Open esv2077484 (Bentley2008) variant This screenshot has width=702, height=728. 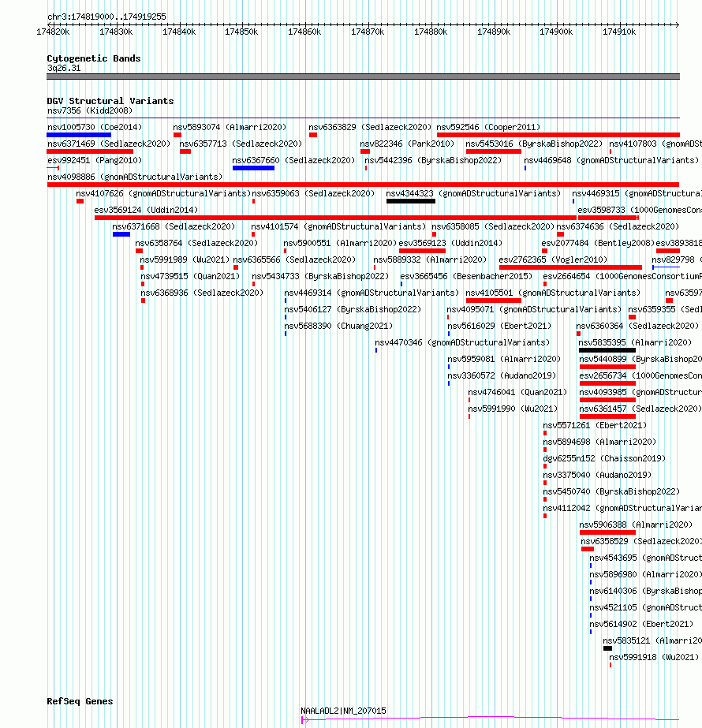598,243
